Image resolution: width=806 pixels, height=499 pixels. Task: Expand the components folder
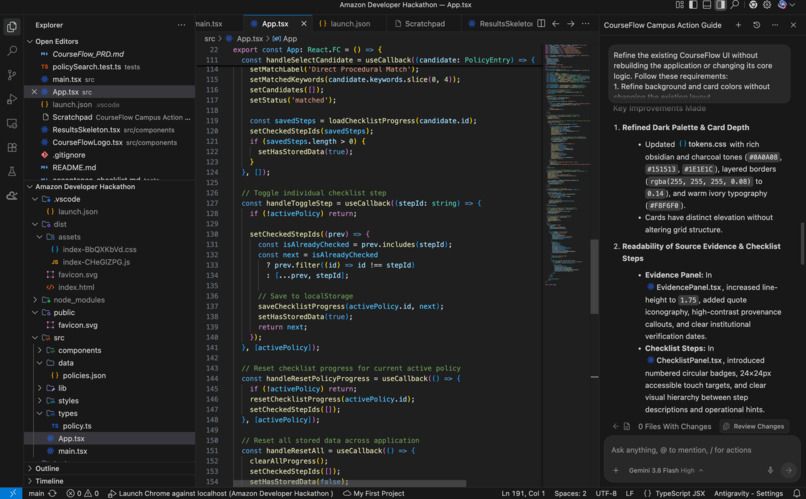coord(40,350)
